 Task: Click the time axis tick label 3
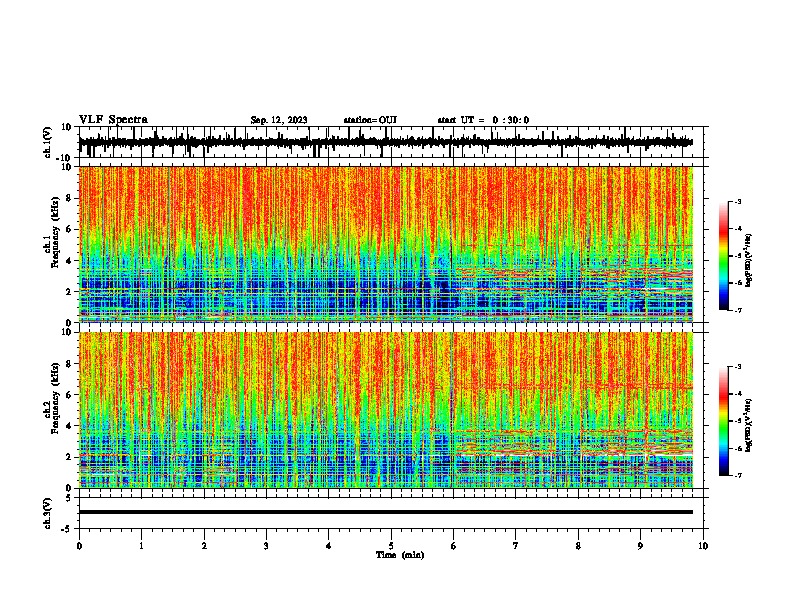tap(266, 546)
